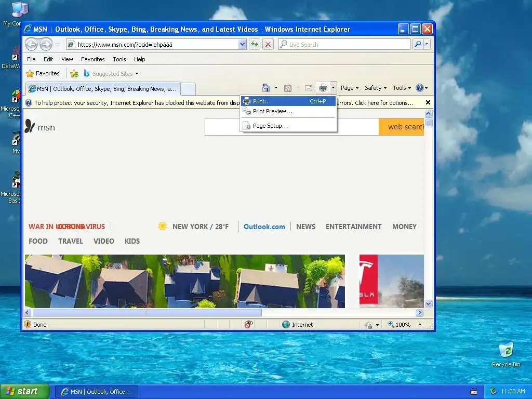Click the Back navigation arrow
This screenshot has height=399, width=532.
click(31, 44)
